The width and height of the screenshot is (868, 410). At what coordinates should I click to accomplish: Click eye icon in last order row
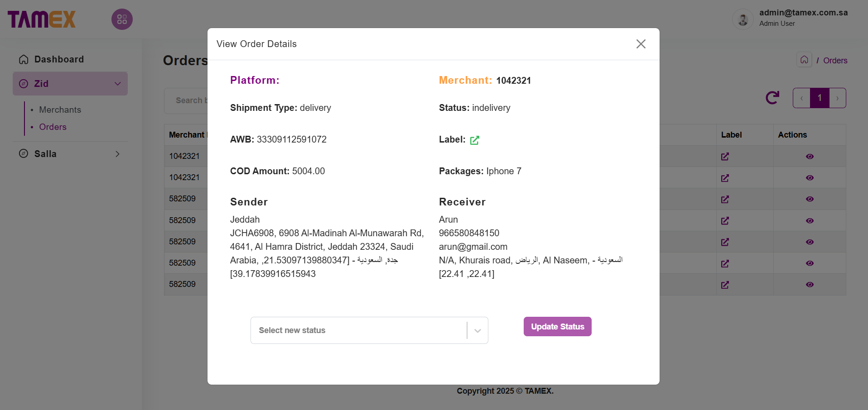click(x=810, y=285)
